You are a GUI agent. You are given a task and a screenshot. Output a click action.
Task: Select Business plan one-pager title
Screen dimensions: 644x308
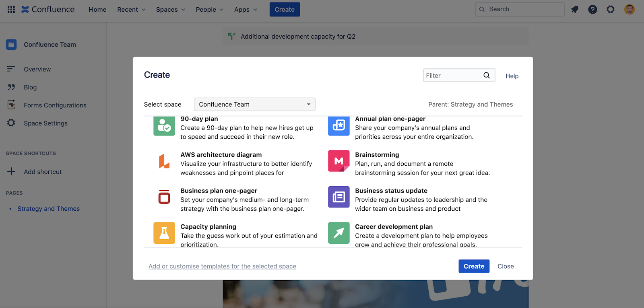pos(219,191)
